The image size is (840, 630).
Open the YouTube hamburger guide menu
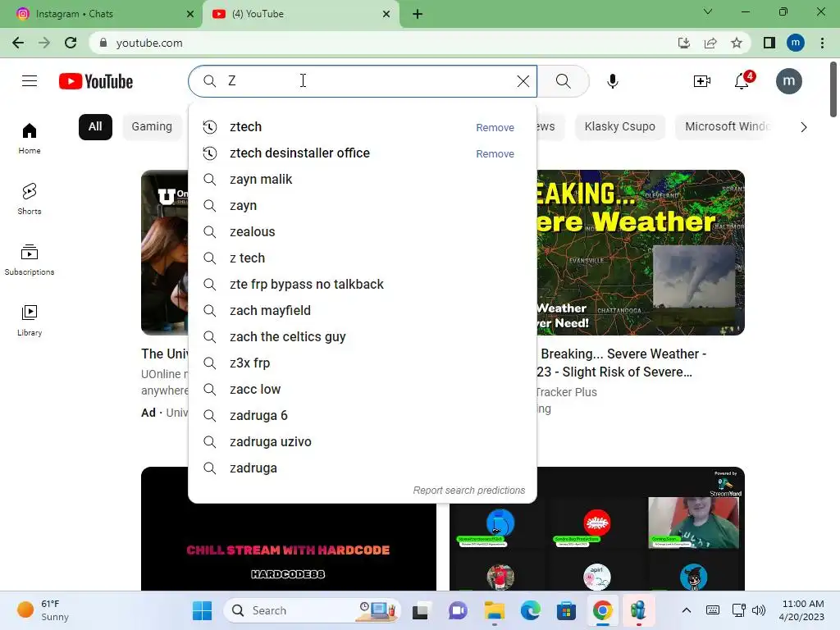[30, 81]
